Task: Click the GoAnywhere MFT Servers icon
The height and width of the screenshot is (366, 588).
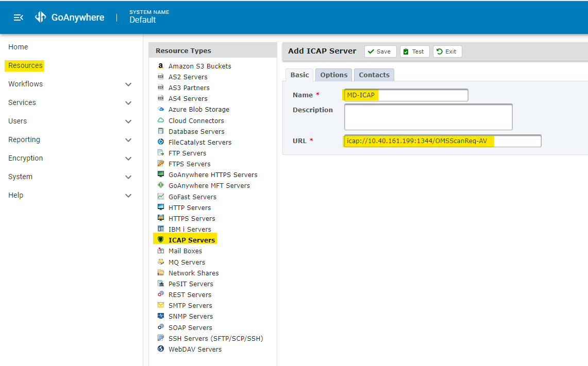Action: pyautogui.click(x=161, y=185)
